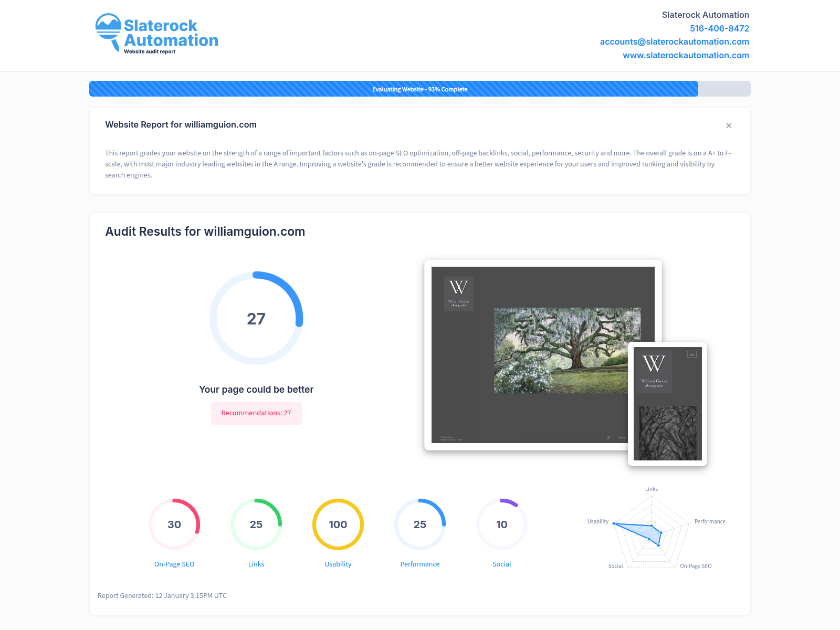Click 'Your page could be better' text
This screenshot has width=840, height=630.
point(256,390)
